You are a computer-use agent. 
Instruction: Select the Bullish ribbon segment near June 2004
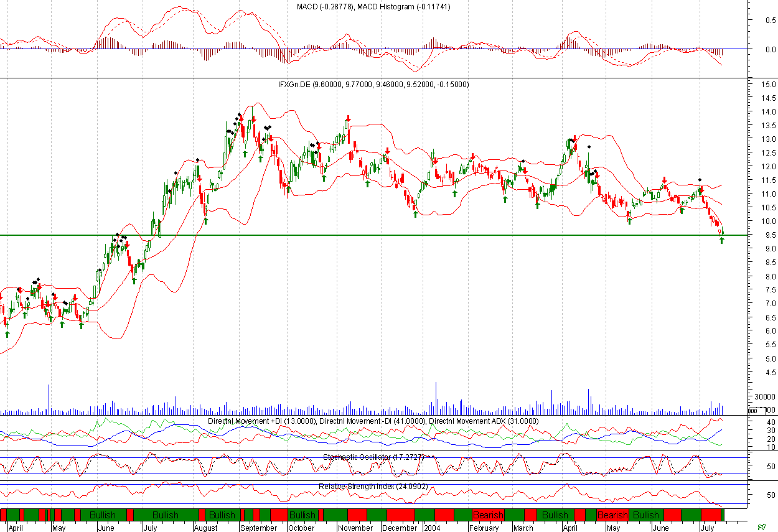point(646,515)
